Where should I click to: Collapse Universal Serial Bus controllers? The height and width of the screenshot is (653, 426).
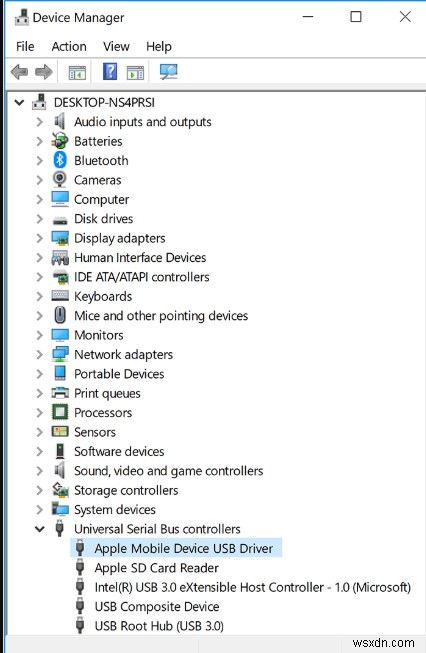[x=40, y=529]
